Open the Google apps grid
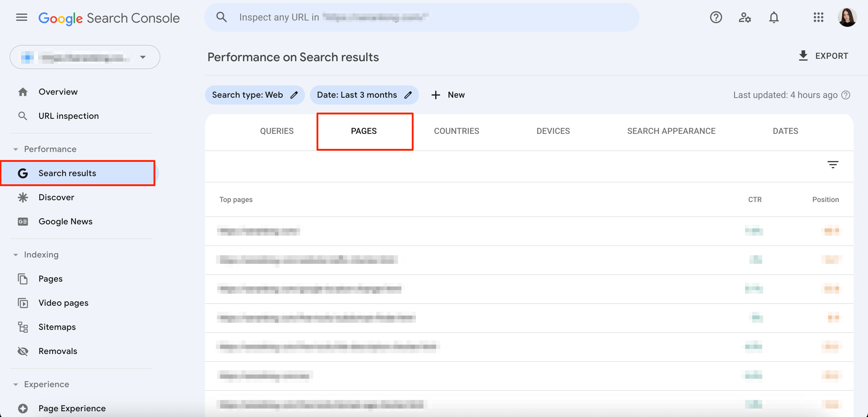This screenshot has width=868, height=417. pyautogui.click(x=819, y=17)
